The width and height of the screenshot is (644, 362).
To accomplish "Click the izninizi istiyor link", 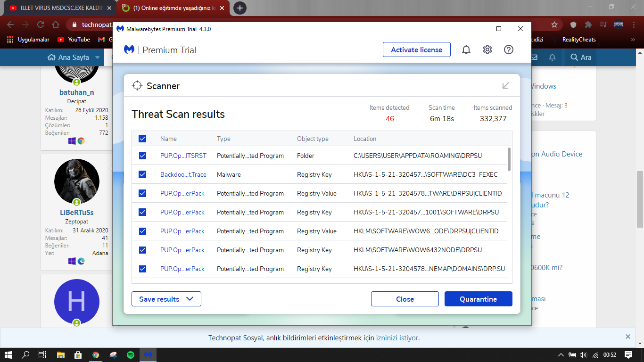I will [x=397, y=338].
